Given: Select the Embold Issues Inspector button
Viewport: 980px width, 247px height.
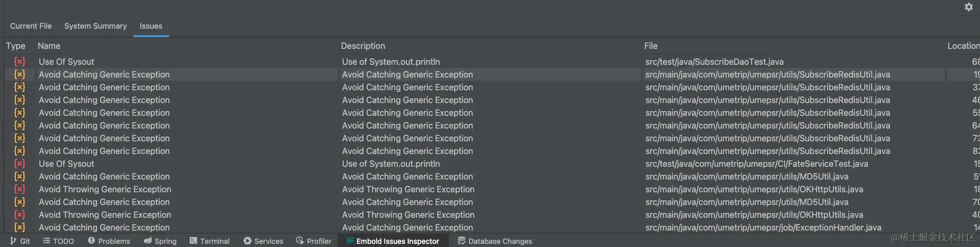Looking at the screenshot, I should 393,241.
